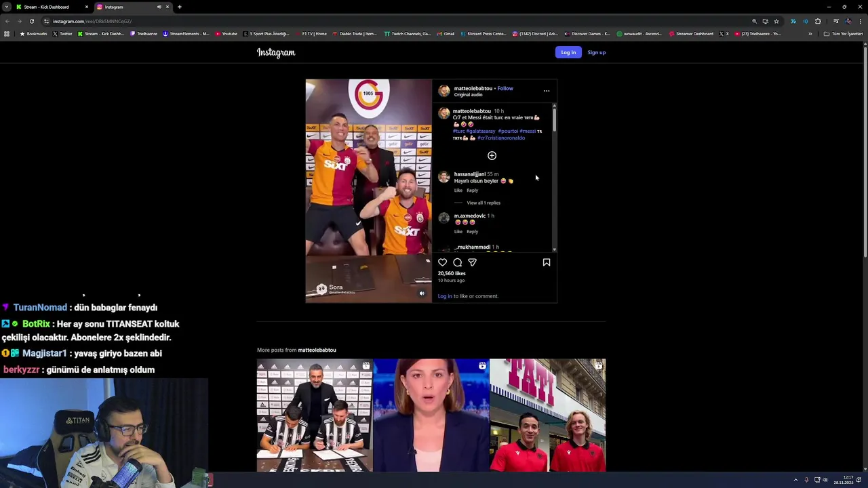This screenshot has width=868, height=488.
Task: Open the three-dot more options menu on post
Action: pyautogui.click(x=547, y=91)
